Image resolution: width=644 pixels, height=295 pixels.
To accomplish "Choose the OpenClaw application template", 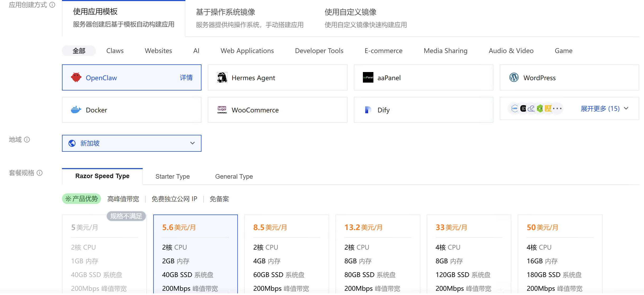I will (x=132, y=78).
